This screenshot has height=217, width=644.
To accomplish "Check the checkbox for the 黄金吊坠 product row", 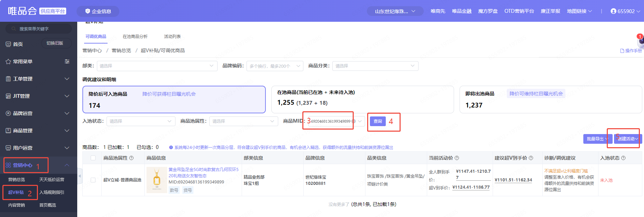I will pos(93,180).
